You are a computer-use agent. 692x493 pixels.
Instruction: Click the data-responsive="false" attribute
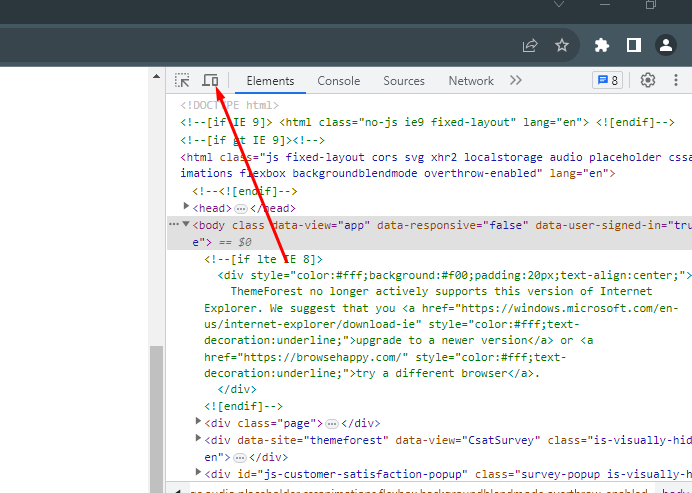[452, 225]
